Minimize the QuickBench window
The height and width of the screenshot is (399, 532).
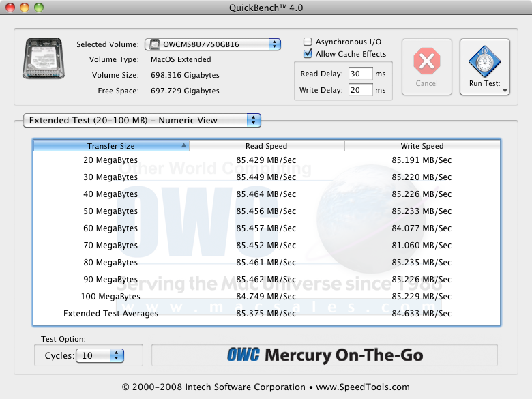coord(25,7)
